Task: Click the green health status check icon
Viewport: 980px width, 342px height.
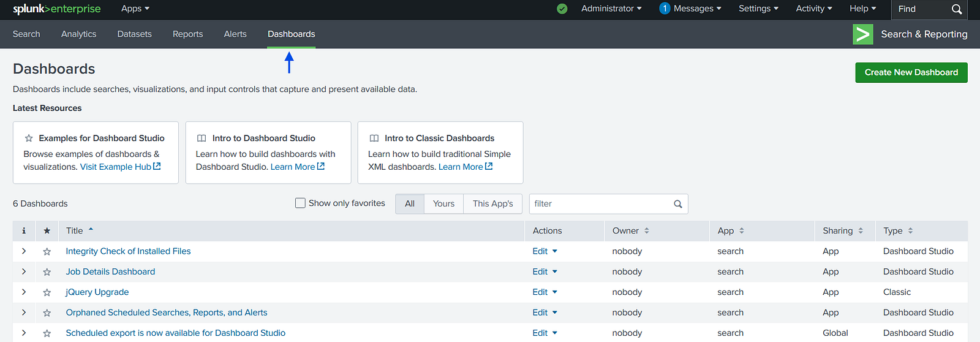Action: (562, 9)
